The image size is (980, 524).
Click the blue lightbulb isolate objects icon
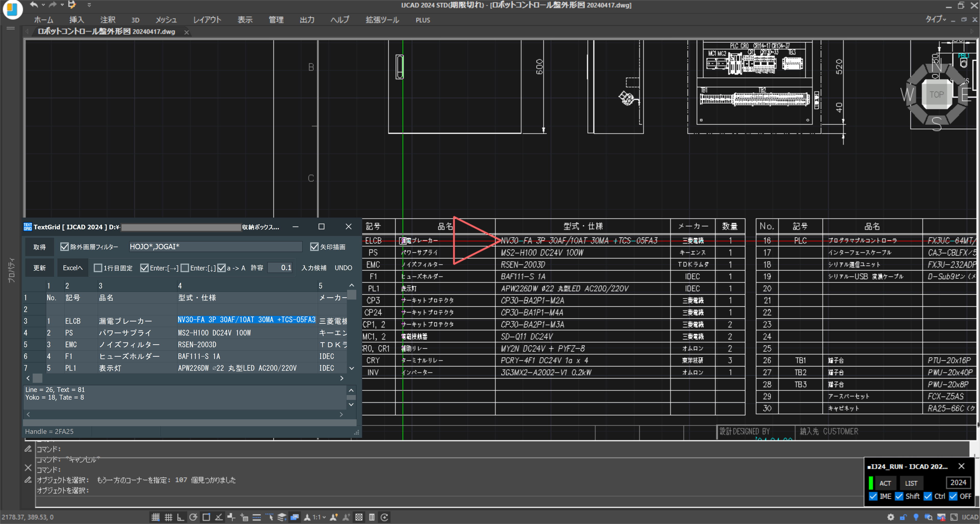pyautogui.click(x=916, y=517)
